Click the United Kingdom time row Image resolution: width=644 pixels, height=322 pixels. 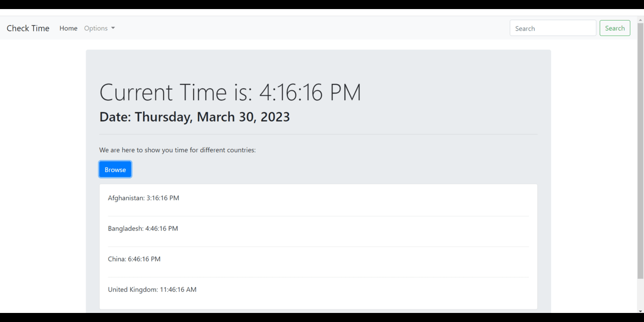coord(152,289)
